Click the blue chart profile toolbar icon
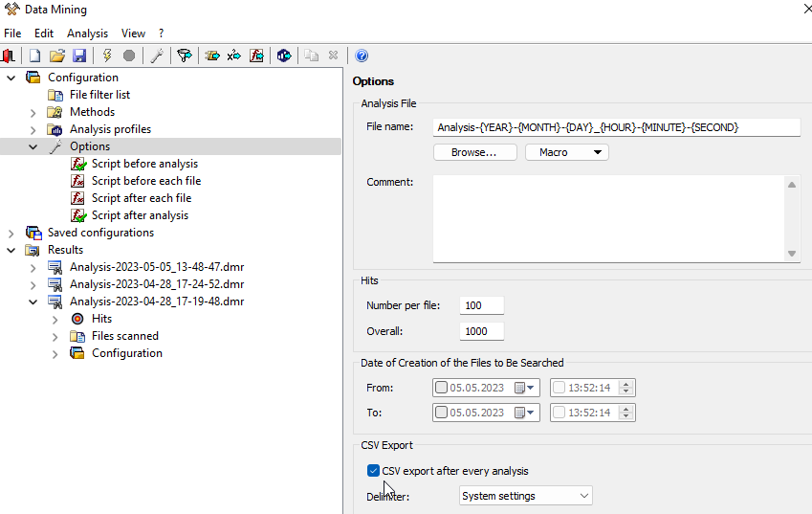 (284, 56)
